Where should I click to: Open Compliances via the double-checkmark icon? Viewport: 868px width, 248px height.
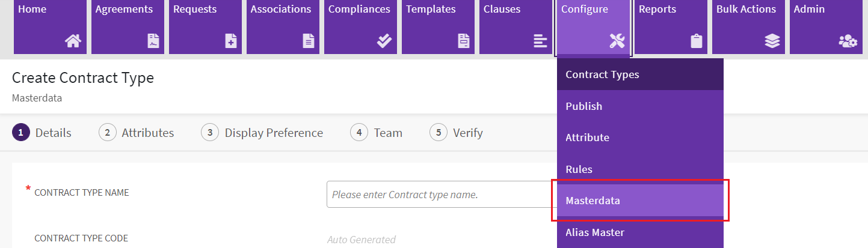pyautogui.click(x=384, y=41)
